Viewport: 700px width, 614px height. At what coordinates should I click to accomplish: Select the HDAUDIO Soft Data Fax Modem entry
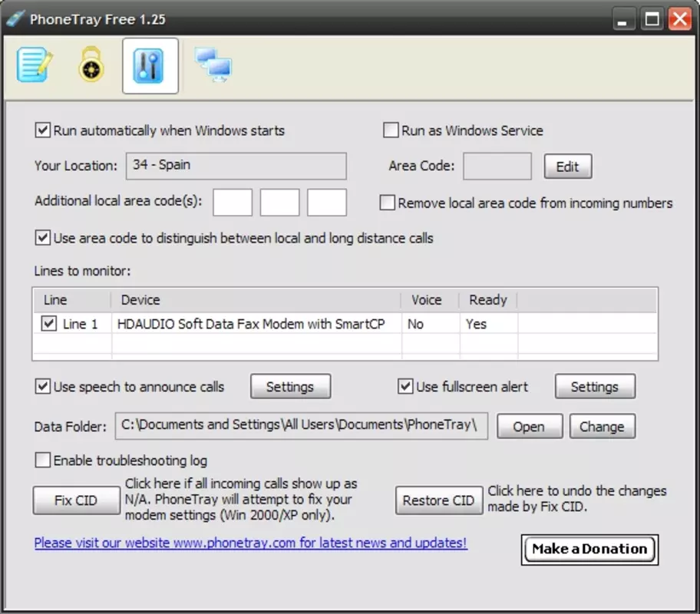point(251,324)
